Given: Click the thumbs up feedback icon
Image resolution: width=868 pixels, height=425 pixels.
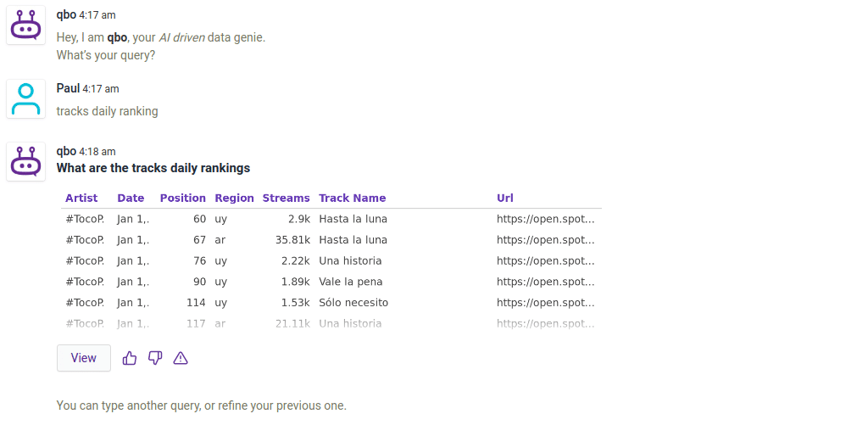Looking at the screenshot, I should (x=130, y=358).
